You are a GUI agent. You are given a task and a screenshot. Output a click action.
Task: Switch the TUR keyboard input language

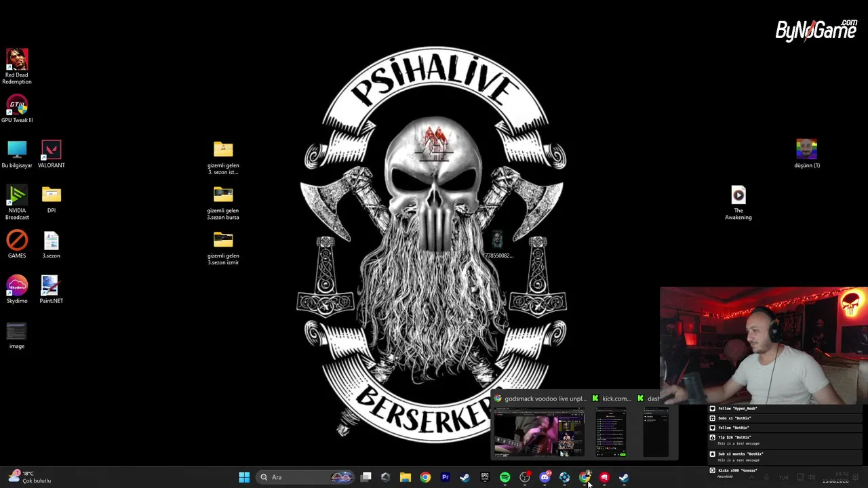click(783, 477)
